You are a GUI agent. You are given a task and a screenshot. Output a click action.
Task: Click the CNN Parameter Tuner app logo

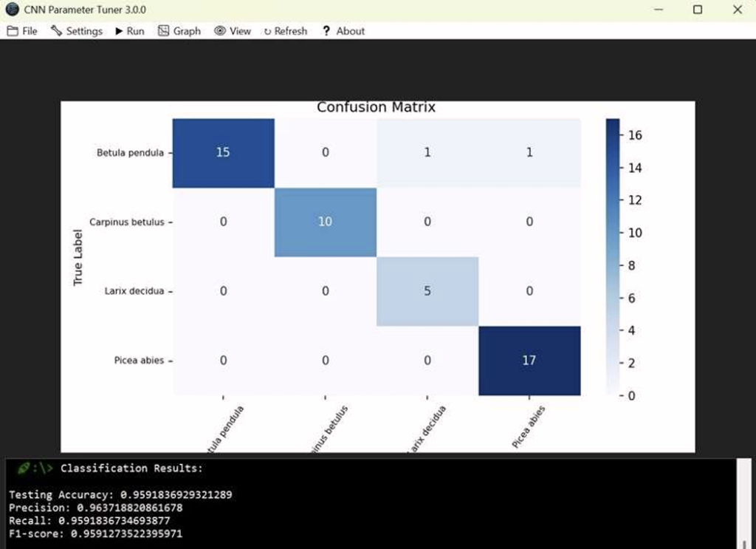click(12, 10)
